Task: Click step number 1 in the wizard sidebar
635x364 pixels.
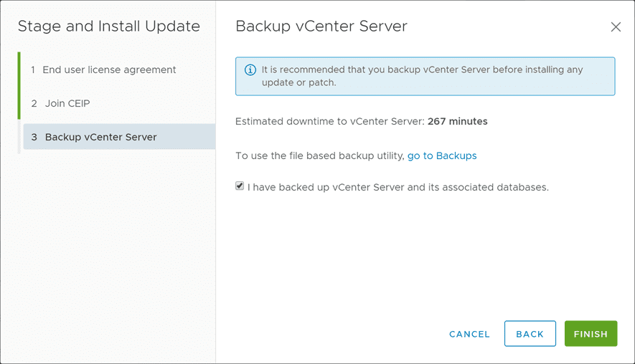Action: point(33,70)
